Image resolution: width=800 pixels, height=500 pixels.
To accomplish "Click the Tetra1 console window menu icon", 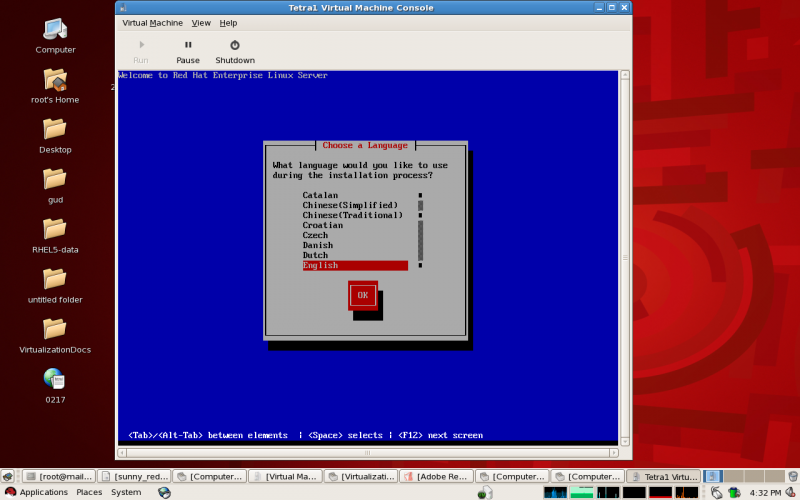I will (x=123, y=8).
